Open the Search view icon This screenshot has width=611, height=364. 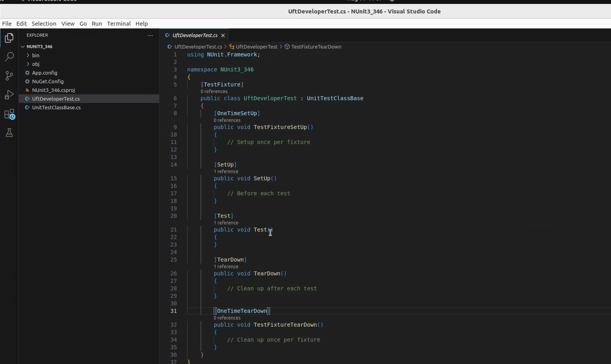(x=9, y=57)
